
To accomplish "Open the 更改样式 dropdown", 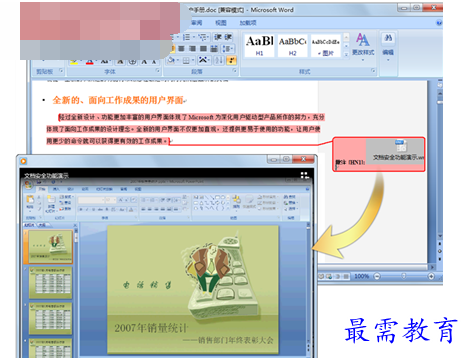I will [x=363, y=47].
